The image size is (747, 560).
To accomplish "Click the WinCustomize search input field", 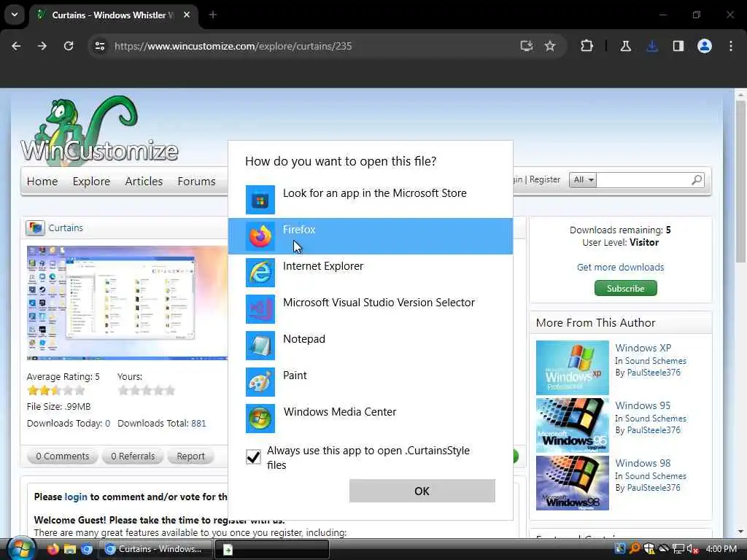I will (x=643, y=180).
